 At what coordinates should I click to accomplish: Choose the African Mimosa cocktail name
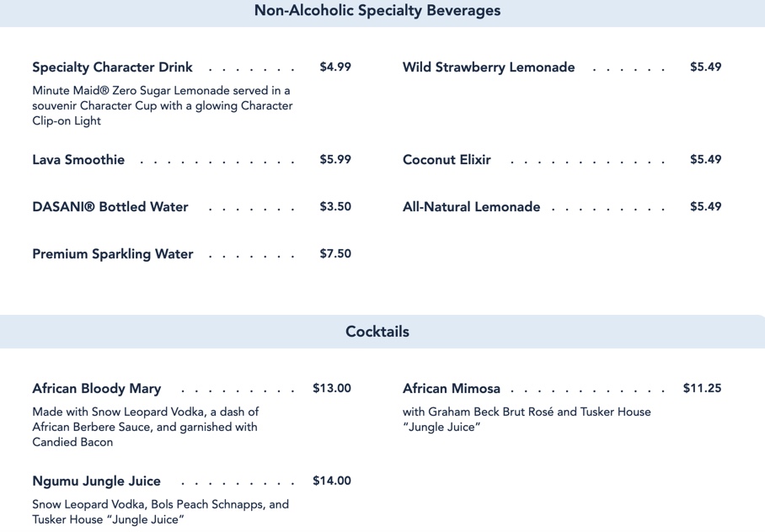click(x=452, y=389)
